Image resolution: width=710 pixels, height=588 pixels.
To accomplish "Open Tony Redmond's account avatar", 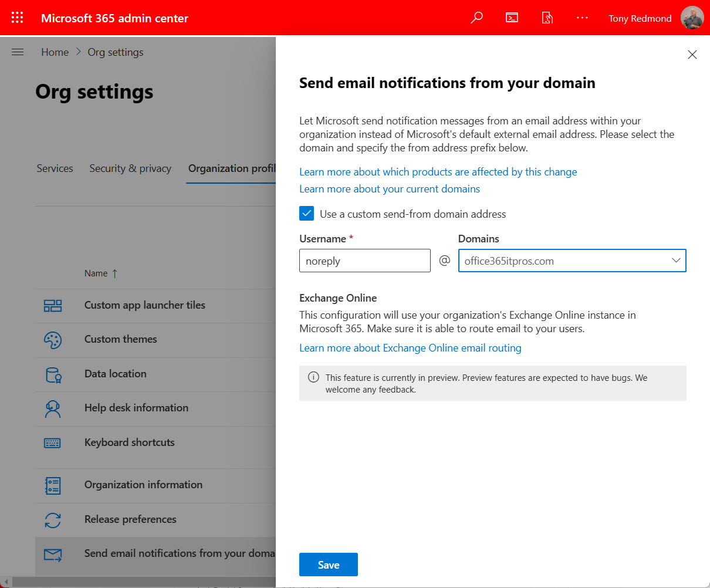I will click(x=692, y=18).
